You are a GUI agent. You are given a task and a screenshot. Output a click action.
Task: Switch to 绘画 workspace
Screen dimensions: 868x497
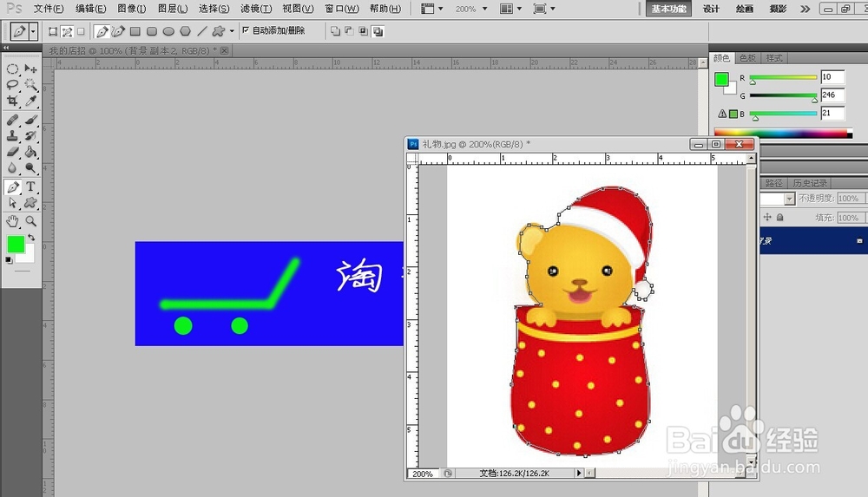pyautogui.click(x=745, y=9)
